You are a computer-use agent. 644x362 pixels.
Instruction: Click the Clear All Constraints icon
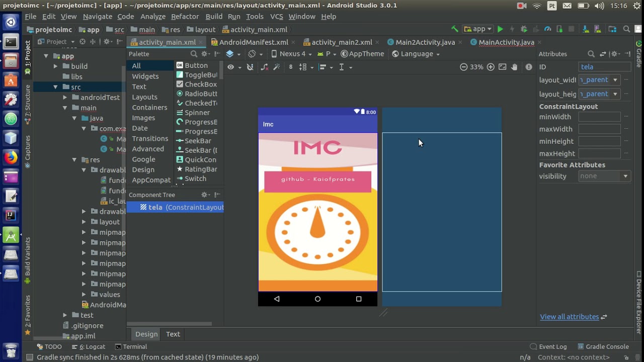265,67
